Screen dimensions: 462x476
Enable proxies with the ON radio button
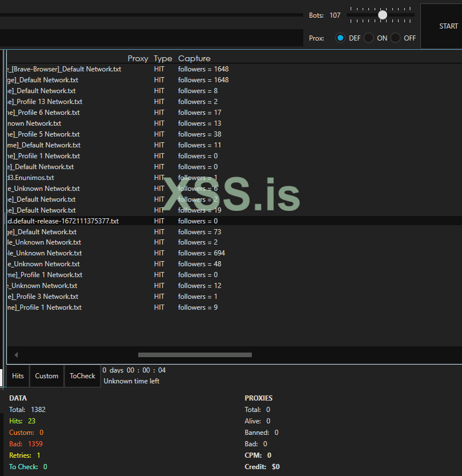pos(369,38)
